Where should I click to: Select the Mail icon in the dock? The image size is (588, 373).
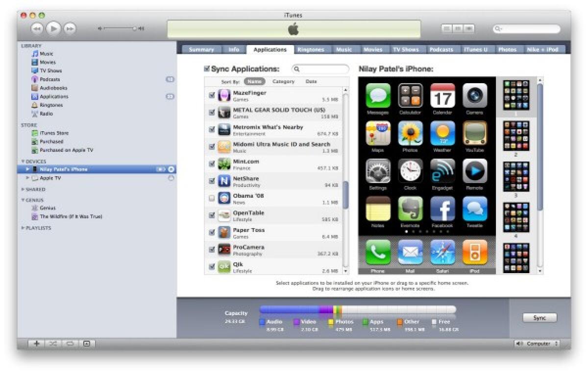(x=411, y=252)
